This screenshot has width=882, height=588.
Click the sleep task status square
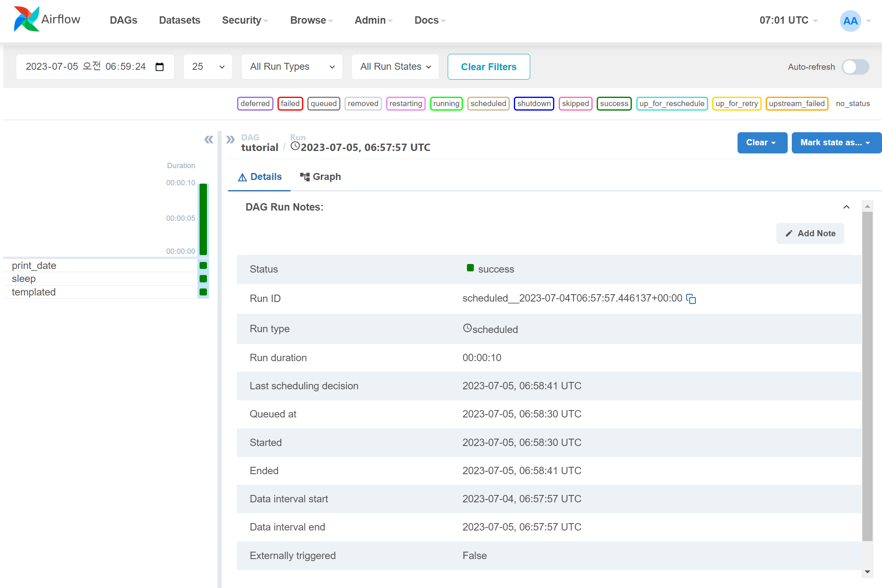pyautogui.click(x=203, y=279)
